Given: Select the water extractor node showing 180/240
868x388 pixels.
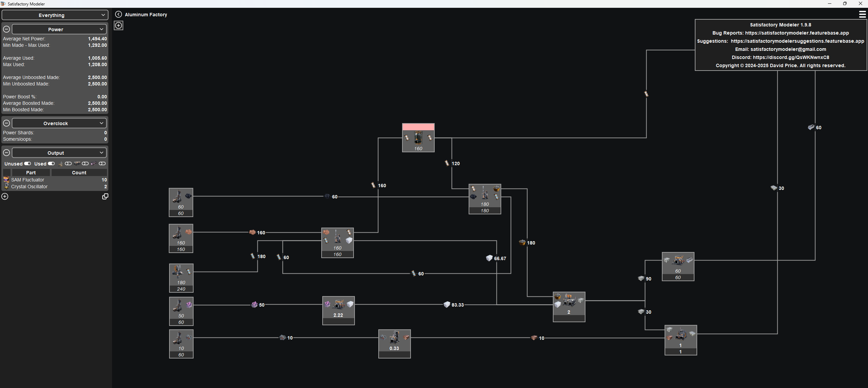Looking at the screenshot, I should [x=181, y=278].
